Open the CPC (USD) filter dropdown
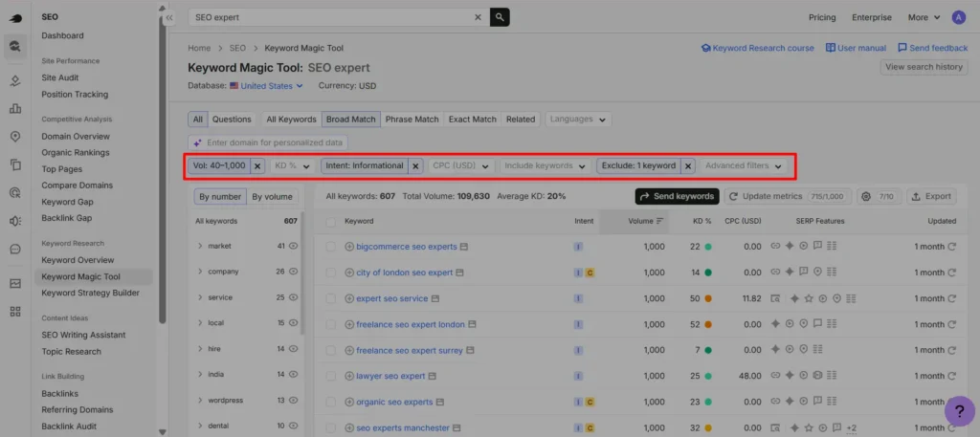 pos(462,166)
